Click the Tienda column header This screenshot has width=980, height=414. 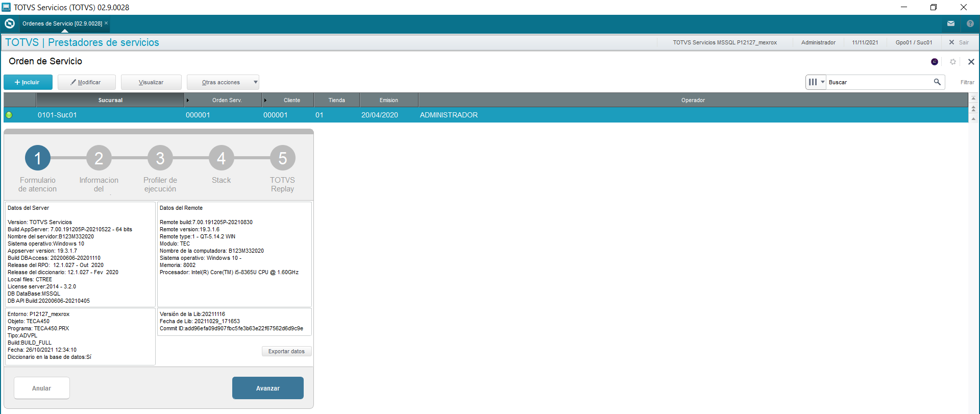point(337,100)
